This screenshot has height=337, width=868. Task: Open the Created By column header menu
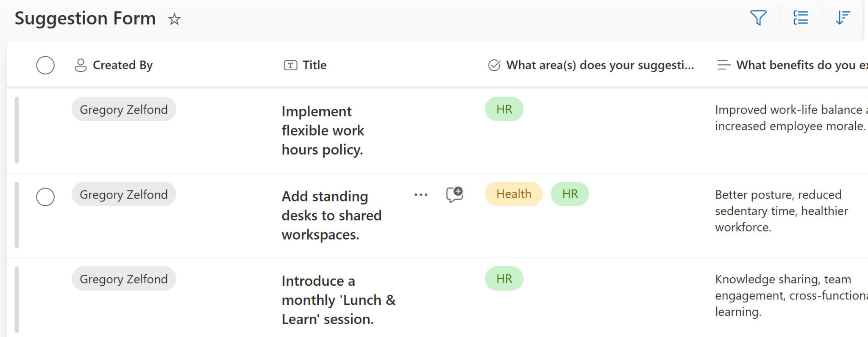point(123,65)
